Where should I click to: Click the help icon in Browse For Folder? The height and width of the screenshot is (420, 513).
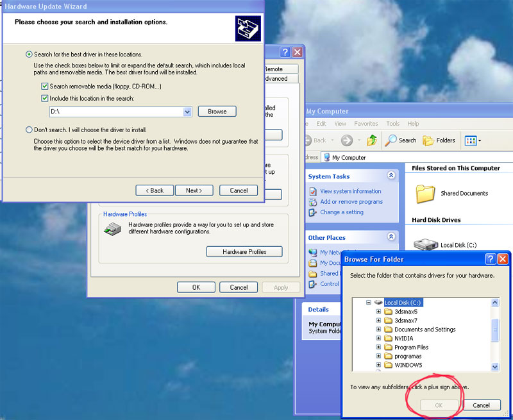pyautogui.click(x=490, y=259)
